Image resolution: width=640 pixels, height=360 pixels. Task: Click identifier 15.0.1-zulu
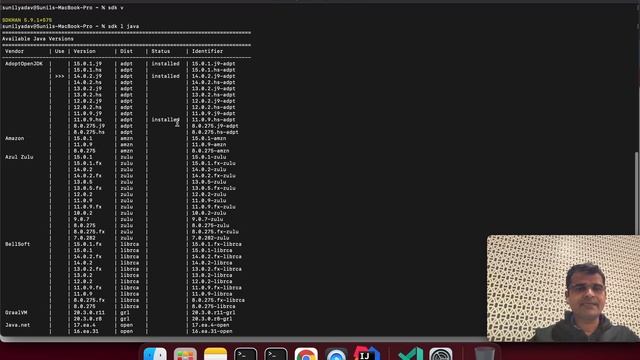tap(209, 157)
